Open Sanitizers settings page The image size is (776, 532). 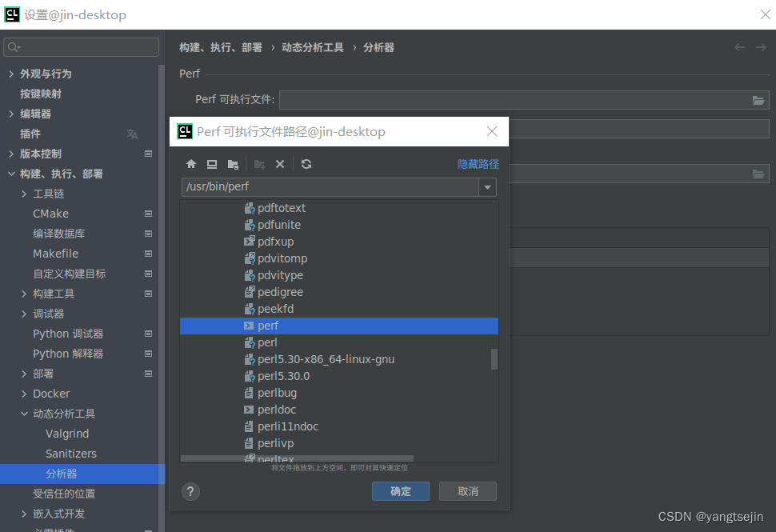point(70,454)
